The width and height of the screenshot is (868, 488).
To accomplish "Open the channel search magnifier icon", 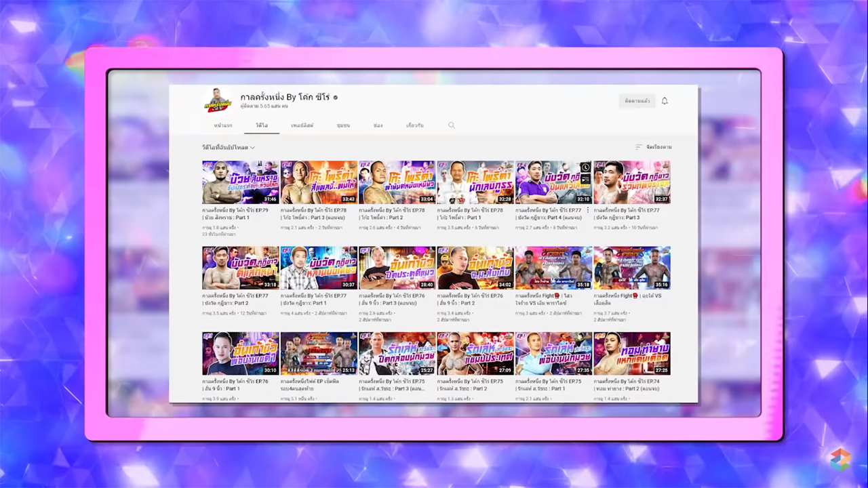I will click(x=452, y=125).
